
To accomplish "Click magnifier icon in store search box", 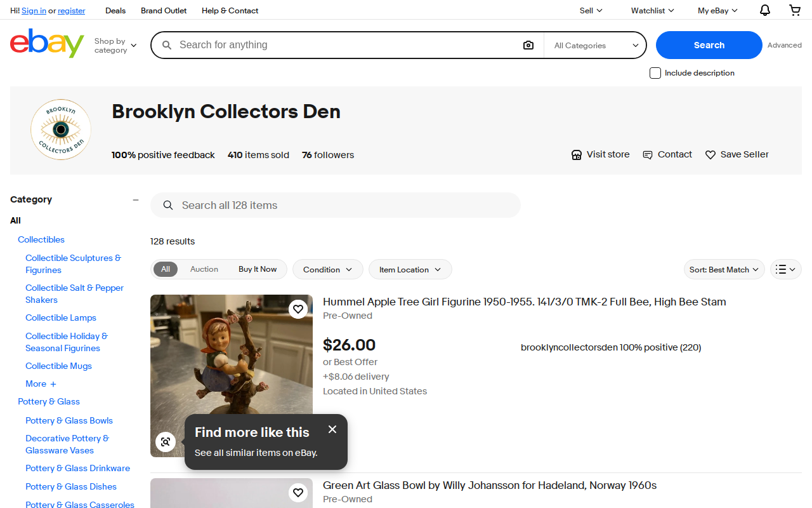I will [168, 205].
